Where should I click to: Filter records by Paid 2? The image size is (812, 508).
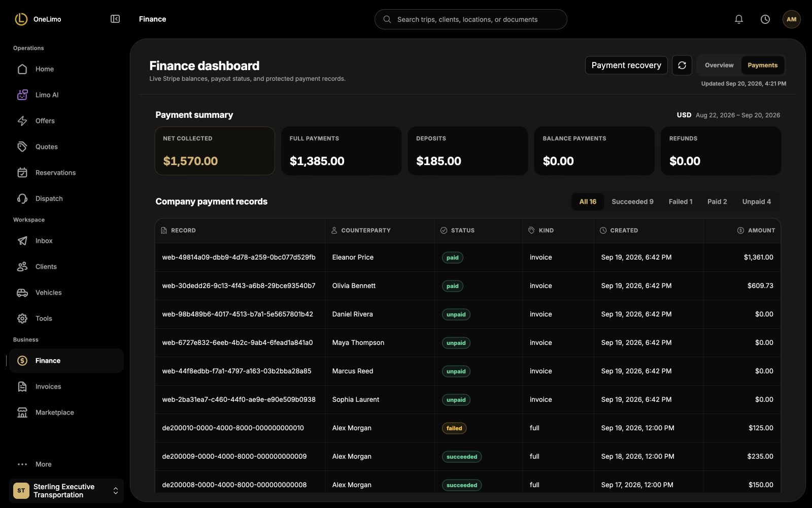[717, 202]
